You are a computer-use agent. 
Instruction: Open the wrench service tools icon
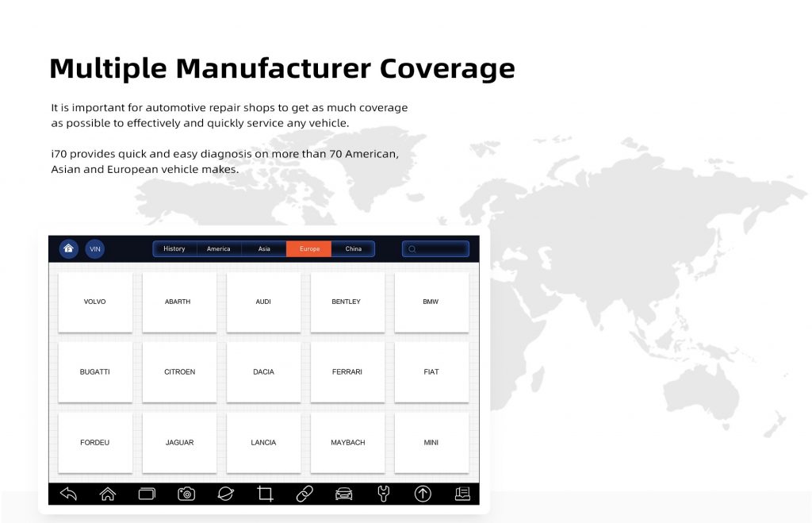pyautogui.click(x=383, y=494)
